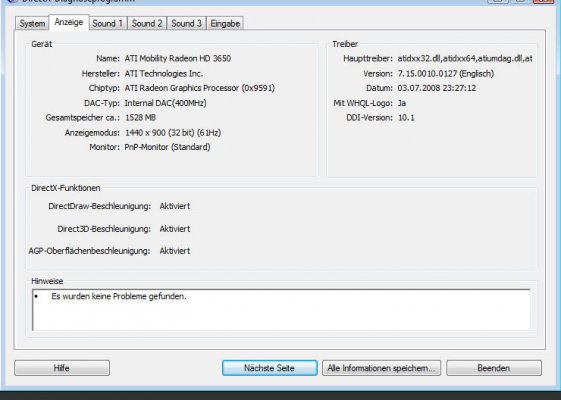This screenshot has width=561, height=400.
Task: Switch to the Eingabe tab
Action: point(225,24)
